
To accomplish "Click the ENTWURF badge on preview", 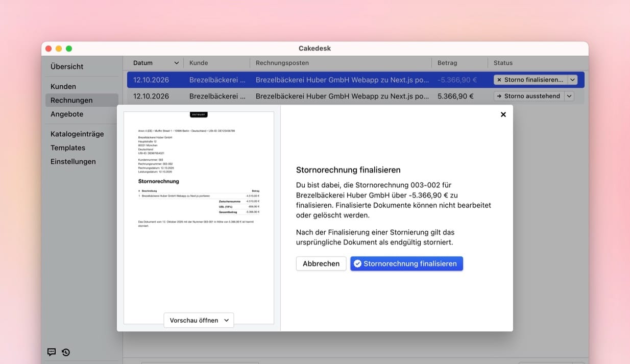I will pyautogui.click(x=199, y=114).
